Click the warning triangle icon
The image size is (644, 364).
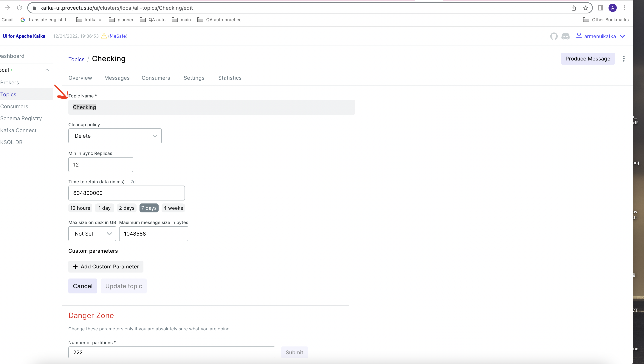click(x=104, y=36)
